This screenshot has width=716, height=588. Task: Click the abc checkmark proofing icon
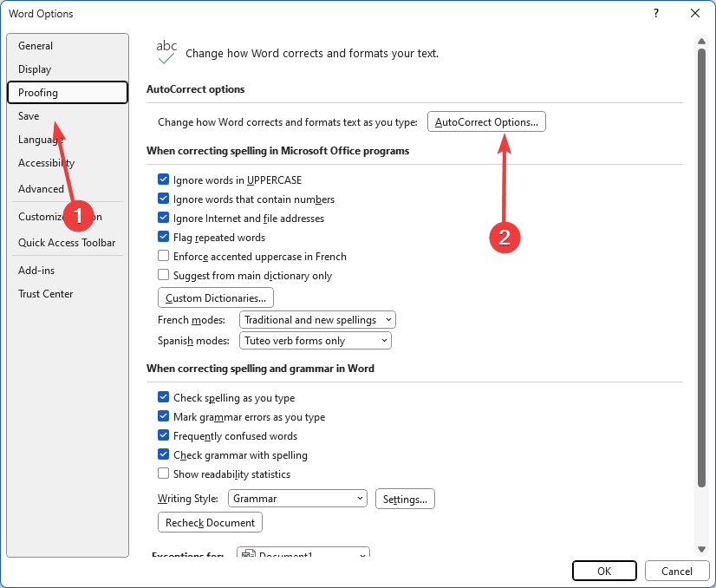point(166,52)
